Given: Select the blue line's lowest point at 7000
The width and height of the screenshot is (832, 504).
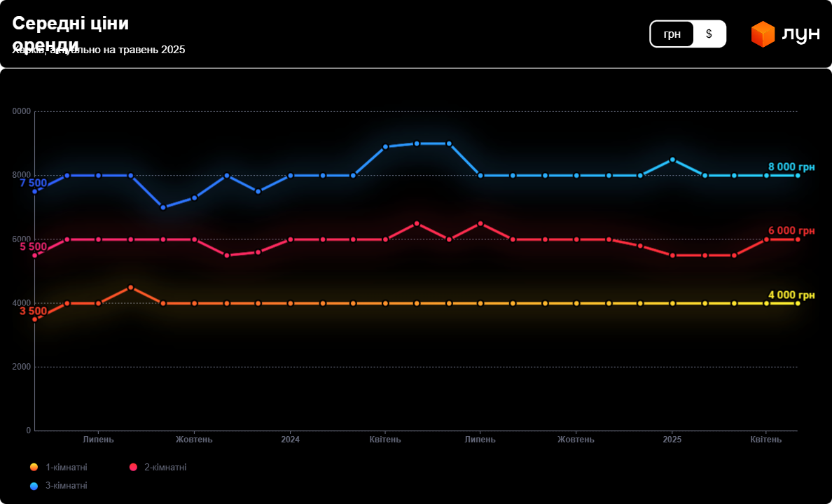Looking at the screenshot, I should point(162,207).
